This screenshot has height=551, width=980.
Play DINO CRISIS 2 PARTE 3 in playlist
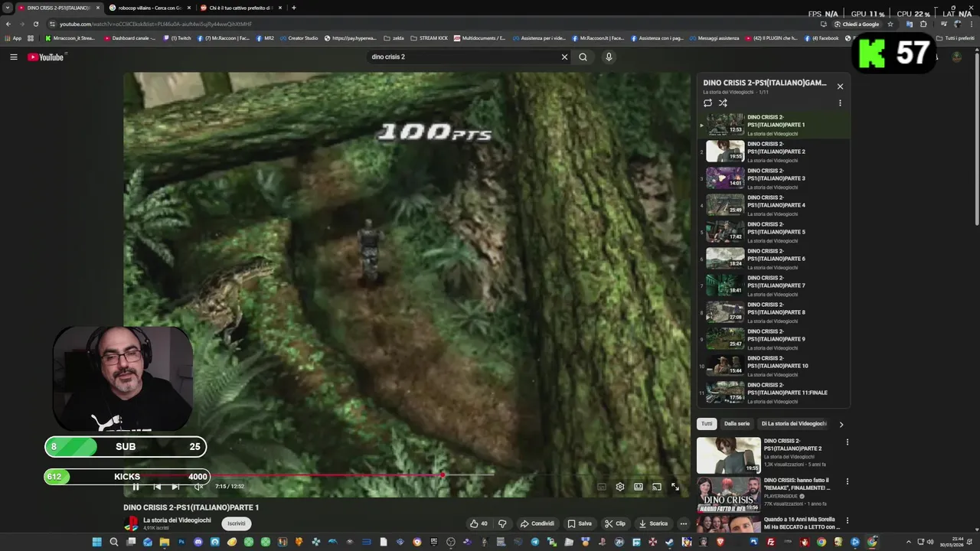point(773,178)
